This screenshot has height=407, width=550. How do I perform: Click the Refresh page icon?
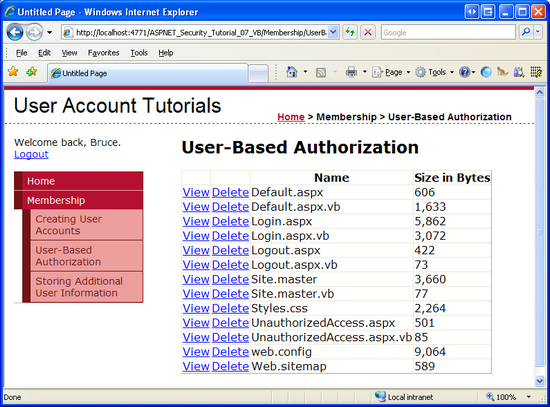pos(350,32)
